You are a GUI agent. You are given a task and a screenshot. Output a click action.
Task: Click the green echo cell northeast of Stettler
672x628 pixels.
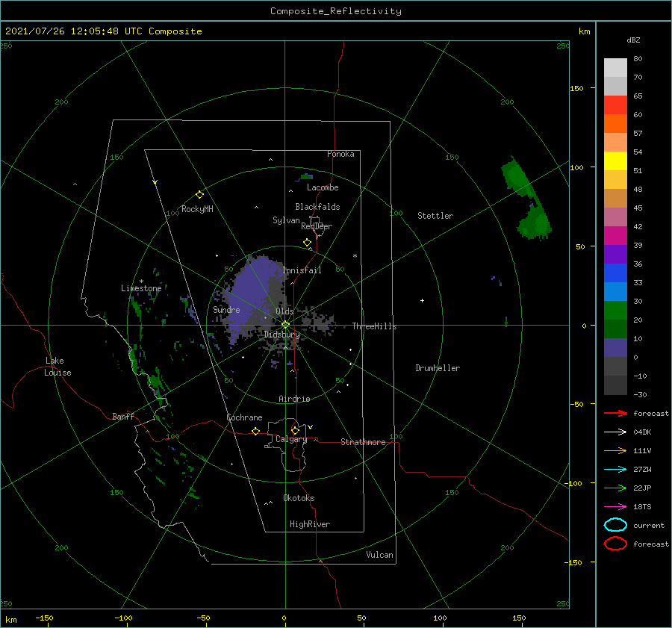click(x=526, y=199)
